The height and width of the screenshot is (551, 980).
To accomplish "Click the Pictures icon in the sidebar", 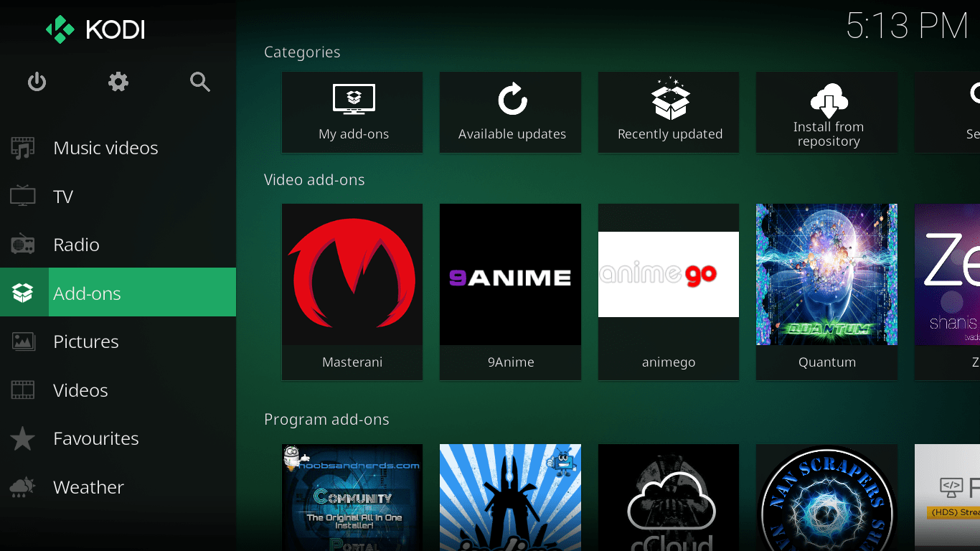I will (23, 342).
